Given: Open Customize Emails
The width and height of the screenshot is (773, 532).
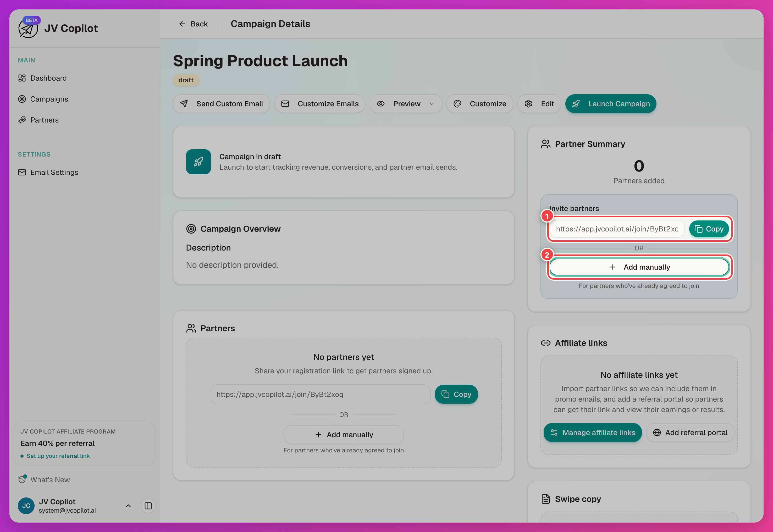Looking at the screenshot, I should [320, 104].
